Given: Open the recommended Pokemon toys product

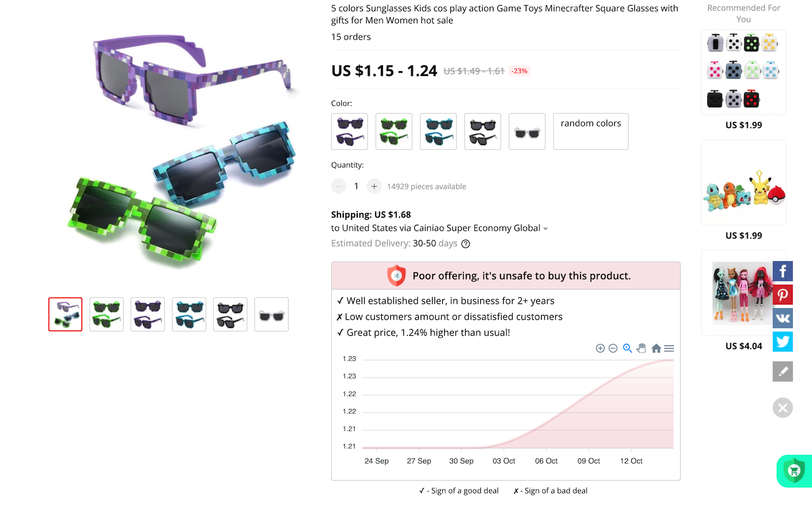Looking at the screenshot, I should click(743, 190).
